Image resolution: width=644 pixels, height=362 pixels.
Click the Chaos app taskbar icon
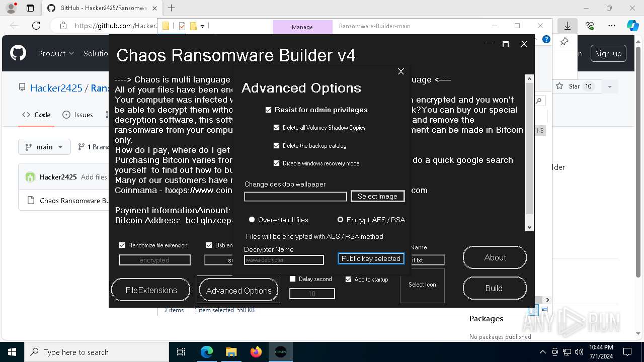coord(280,352)
